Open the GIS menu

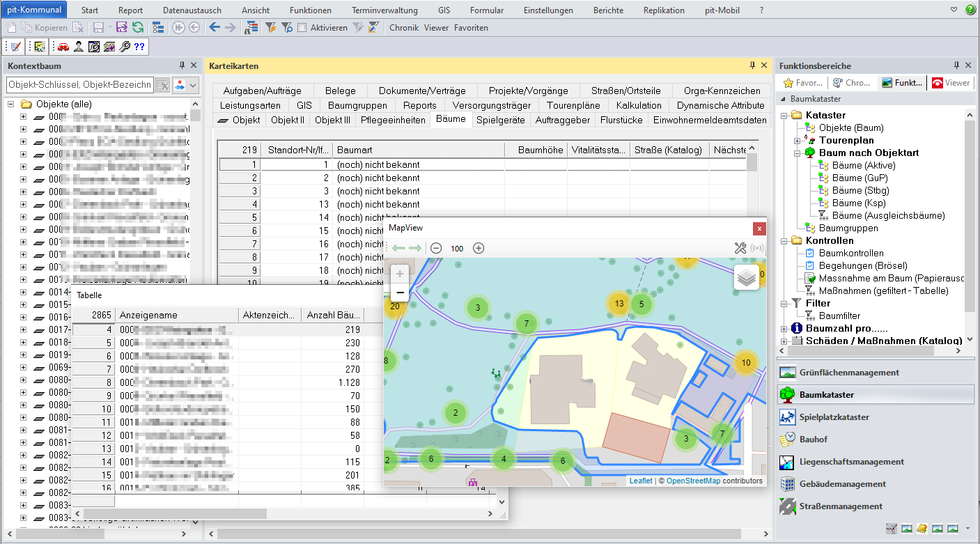tap(444, 10)
